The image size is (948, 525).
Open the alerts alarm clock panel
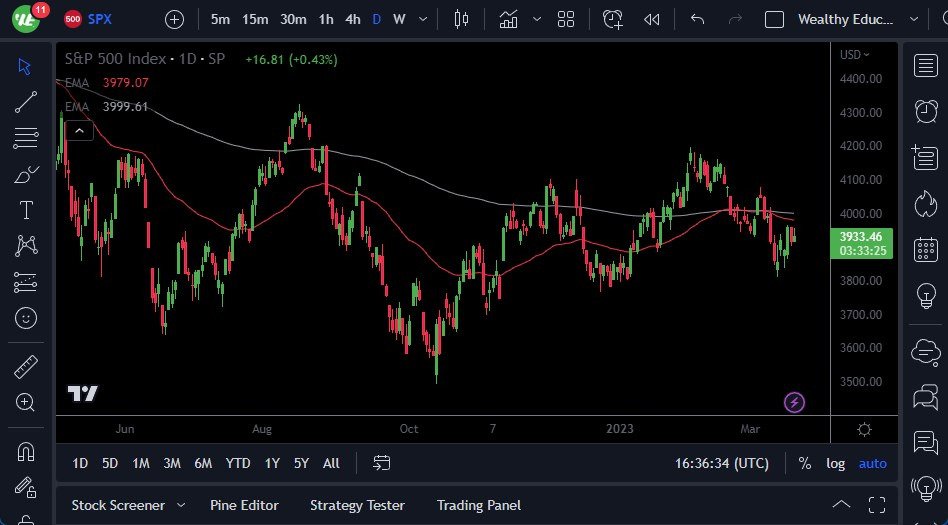(x=925, y=112)
